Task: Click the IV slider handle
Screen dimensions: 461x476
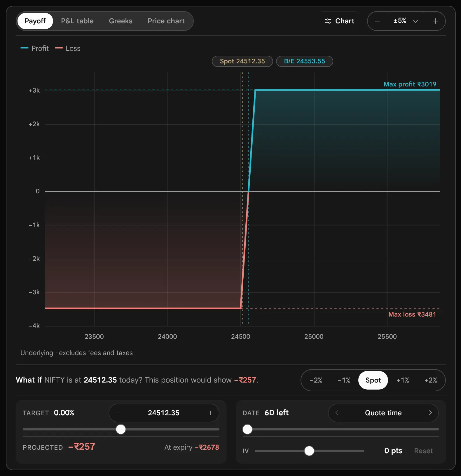Action: 309,451
